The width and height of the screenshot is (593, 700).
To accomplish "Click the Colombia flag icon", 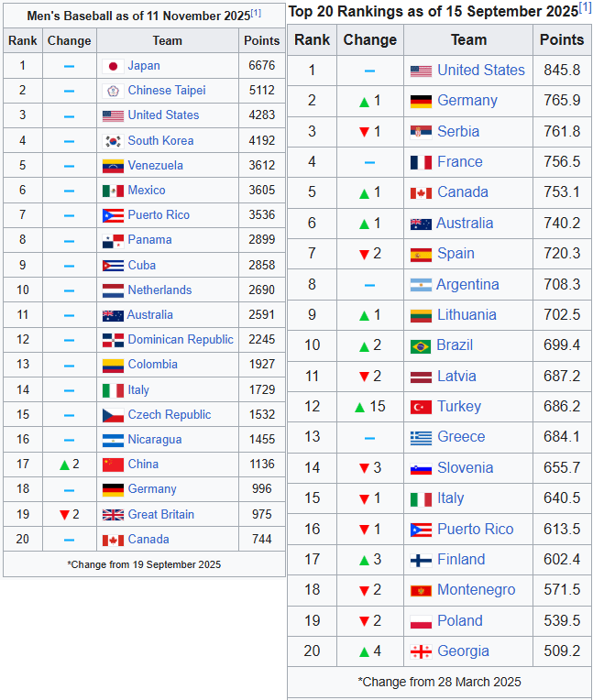I will [x=113, y=366].
